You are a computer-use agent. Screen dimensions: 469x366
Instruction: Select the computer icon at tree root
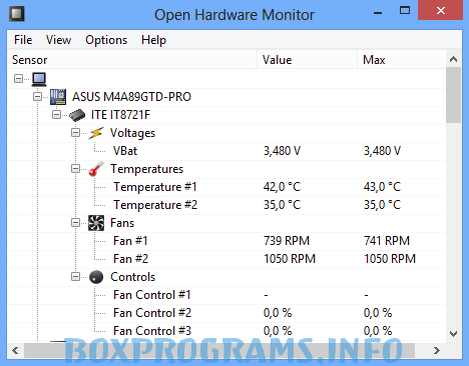click(39, 79)
